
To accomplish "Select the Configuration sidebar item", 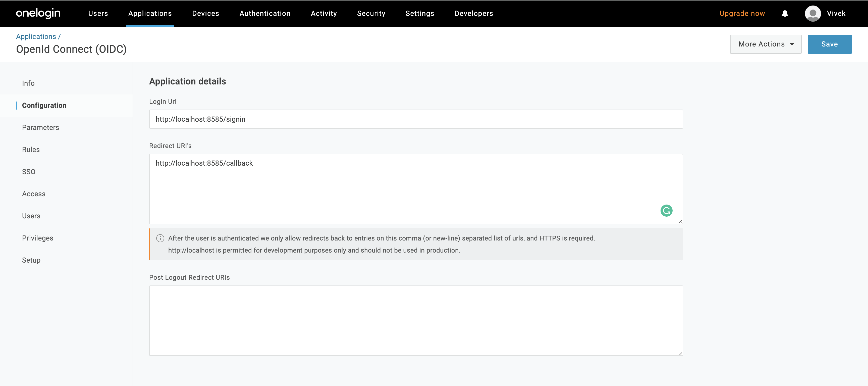I will tap(44, 105).
